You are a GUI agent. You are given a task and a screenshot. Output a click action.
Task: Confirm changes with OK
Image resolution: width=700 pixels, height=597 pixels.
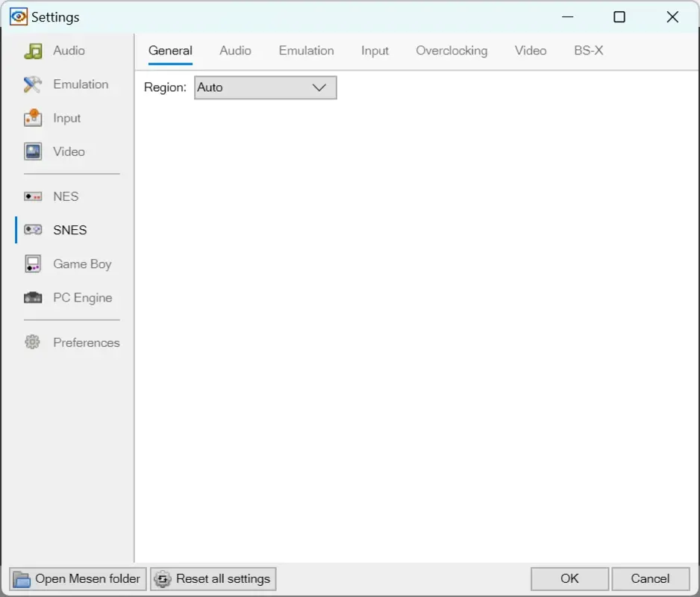pos(569,579)
